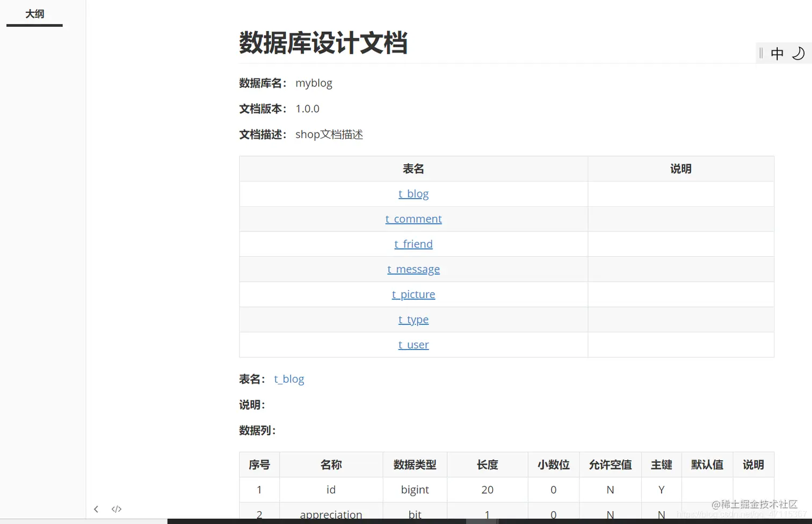The height and width of the screenshot is (524, 812).
Task: Open the t_message table link
Action: pos(413,269)
